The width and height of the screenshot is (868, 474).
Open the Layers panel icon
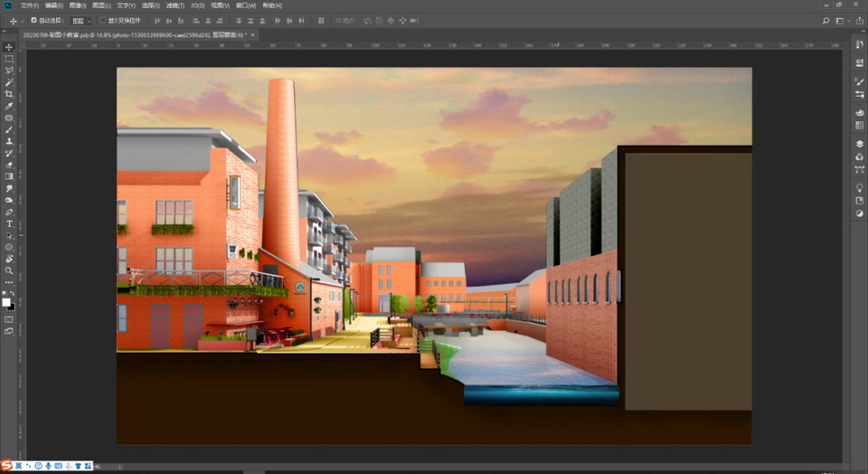(x=859, y=143)
